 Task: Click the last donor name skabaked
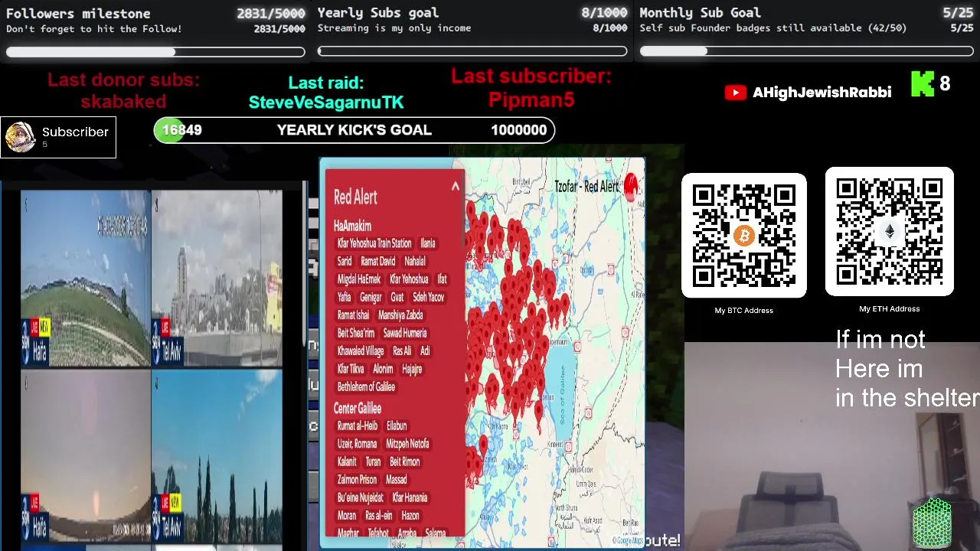point(123,101)
